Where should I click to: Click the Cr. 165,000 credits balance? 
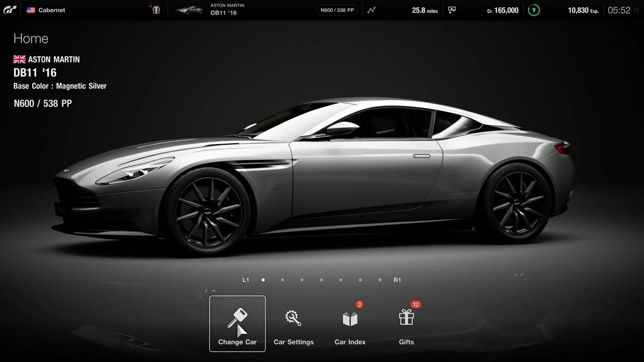pos(503,10)
